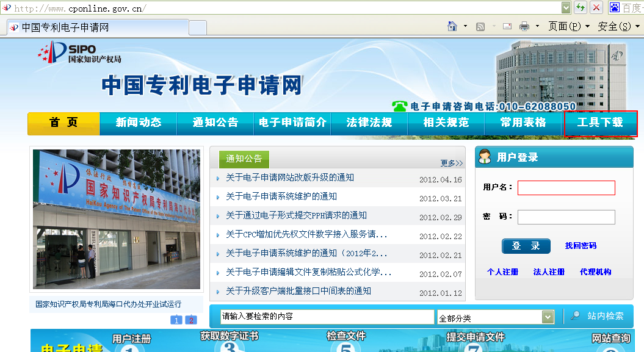The image size is (644, 352).
Task: Click the 用户名 username input field
Action: pos(566,188)
